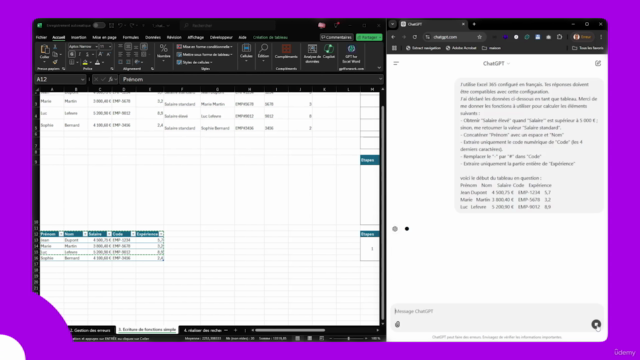Go to the Données ribbon tab

[x=153, y=37]
